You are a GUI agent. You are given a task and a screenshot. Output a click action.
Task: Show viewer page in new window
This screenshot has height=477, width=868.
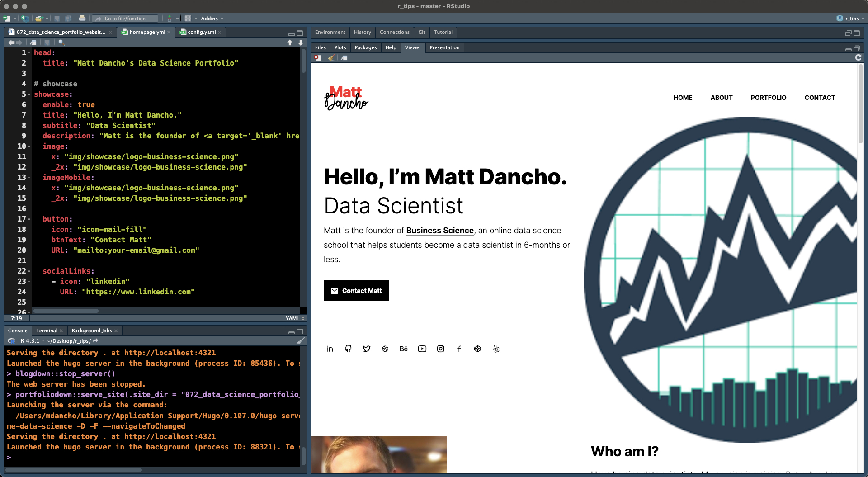click(x=344, y=58)
